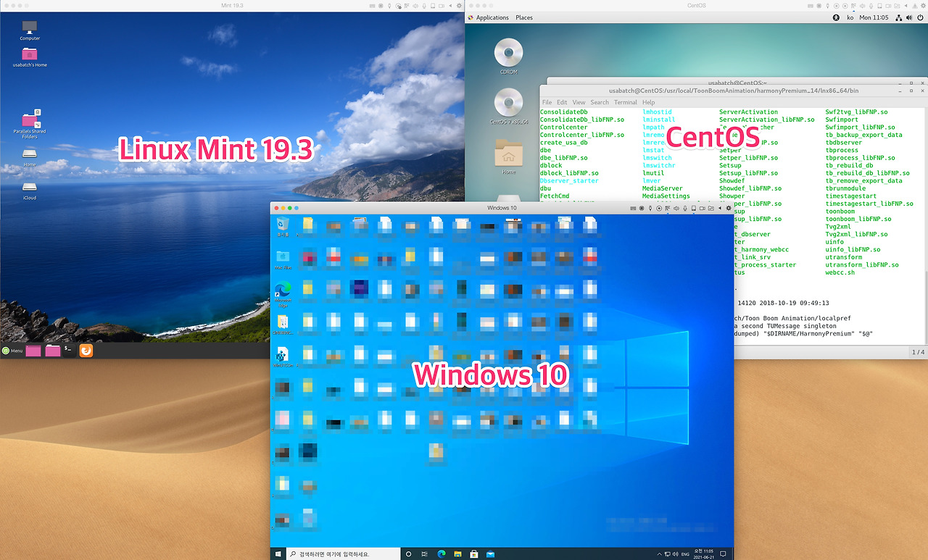Open the terminal Search menu
This screenshot has height=560, width=928.
click(600, 102)
